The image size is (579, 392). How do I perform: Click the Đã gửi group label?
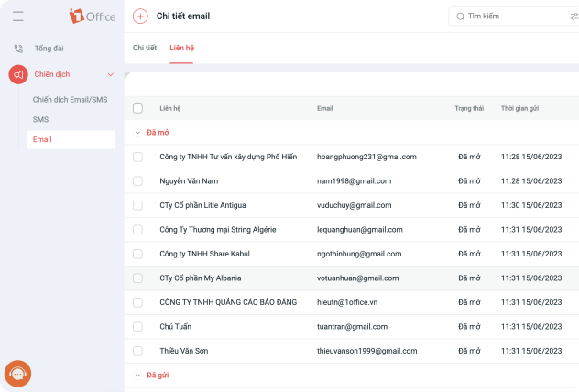[x=158, y=376]
